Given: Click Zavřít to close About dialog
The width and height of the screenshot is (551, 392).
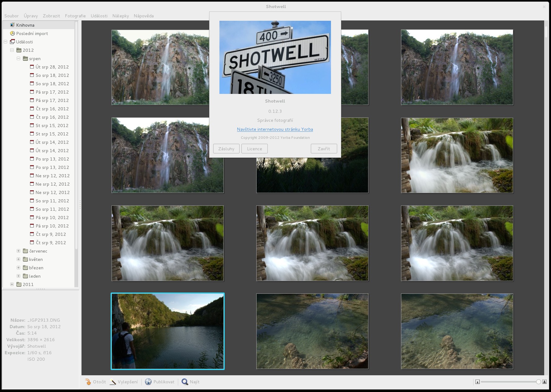Looking at the screenshot, I should click(324, 149).
